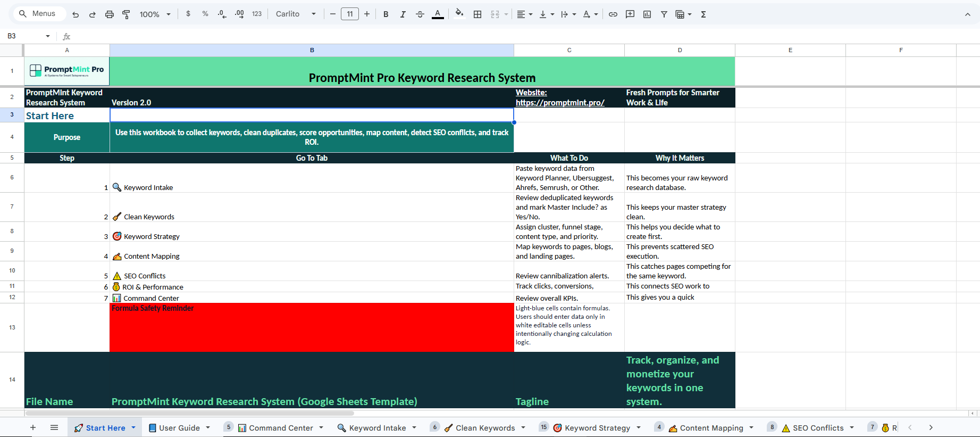
Task: Select the Purpose cell
Action: (67, 137)
